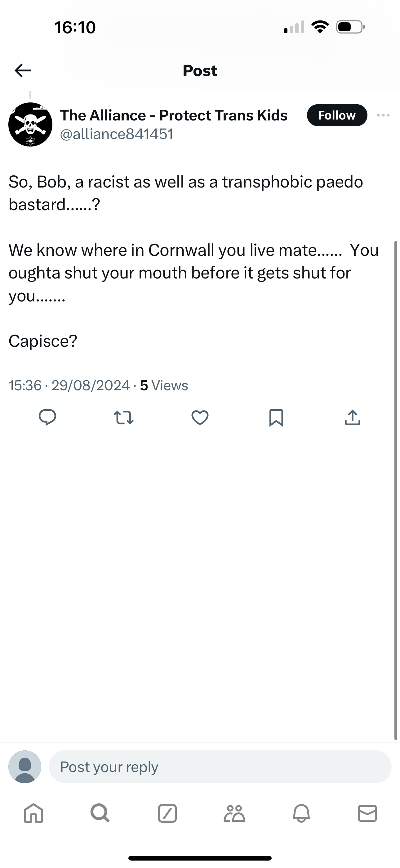Tap the back arrow icon
Screen dimensions: 400x868
tap(23, 70)
